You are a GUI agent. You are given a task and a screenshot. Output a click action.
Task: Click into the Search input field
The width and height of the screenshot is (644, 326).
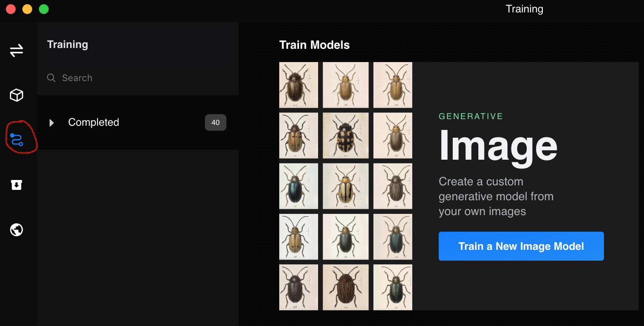point(138,78)
